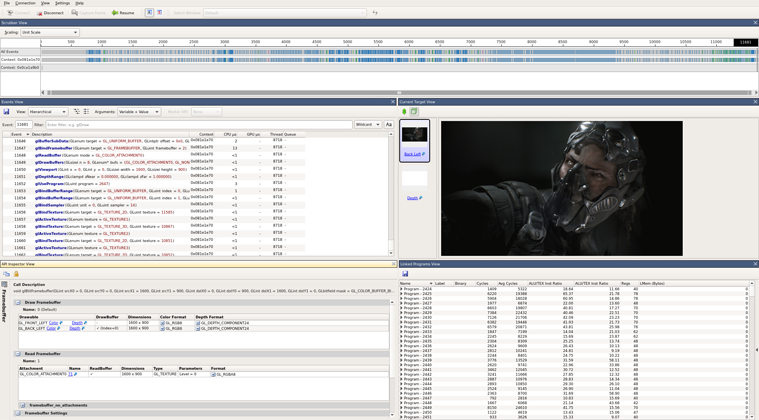Screen dimensions: 759x420
Task: Collapse the Draw Framebuffer section
Action: click(x=18, y=302)
